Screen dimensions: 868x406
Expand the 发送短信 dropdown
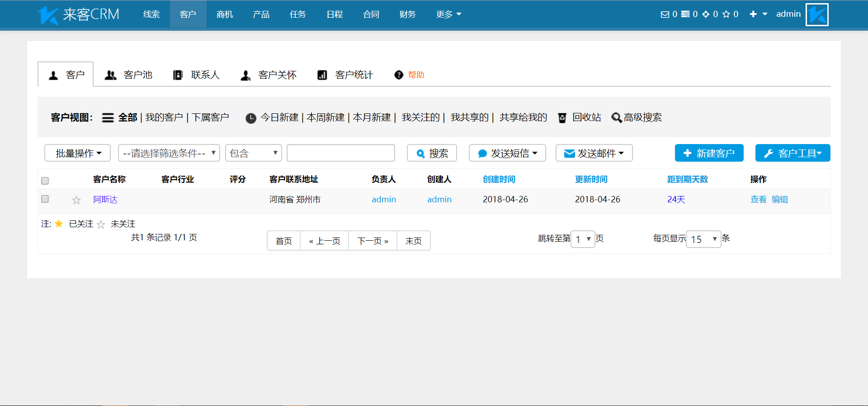507,153
